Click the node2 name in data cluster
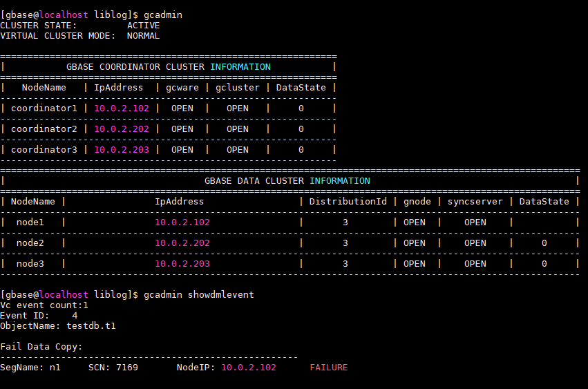This screenshot has height=389, width=588. (x=30, y=243)
